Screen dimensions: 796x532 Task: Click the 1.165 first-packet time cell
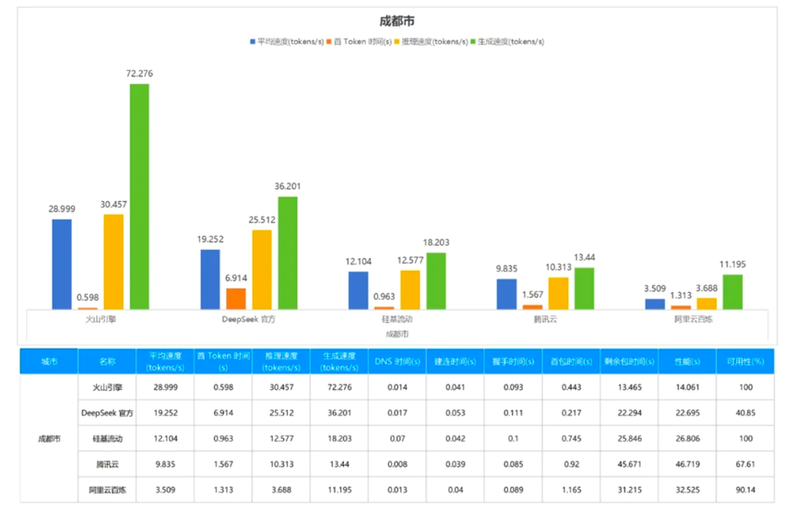coord(572,490)
